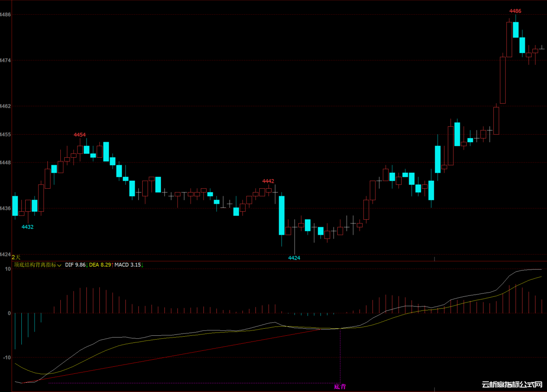Click the 10 level on indicator axis
547x392 pixels.
(8, 269)
